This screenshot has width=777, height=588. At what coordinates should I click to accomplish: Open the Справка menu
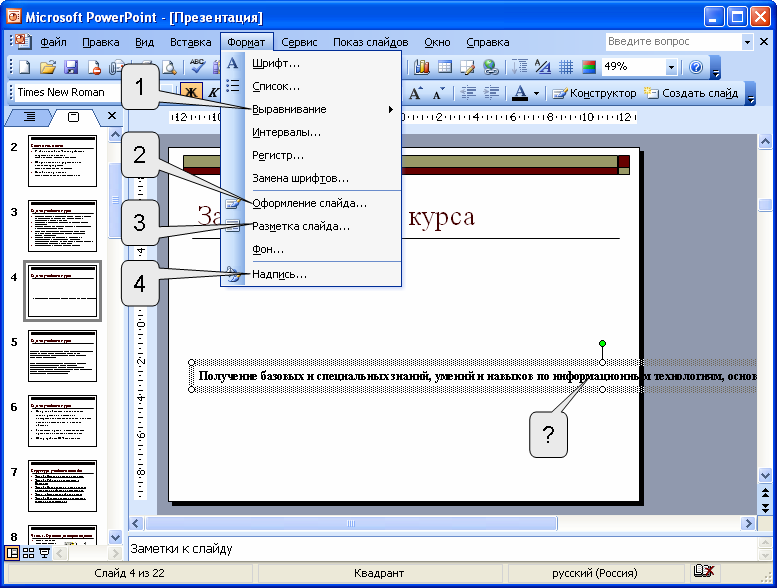[488, 43]
